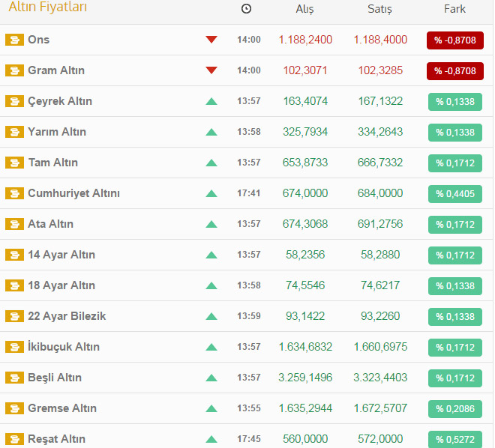Screen dimensions: 495x448
Task: Open the 14 Ayar Altın link
Action: (x=61, y=255)
